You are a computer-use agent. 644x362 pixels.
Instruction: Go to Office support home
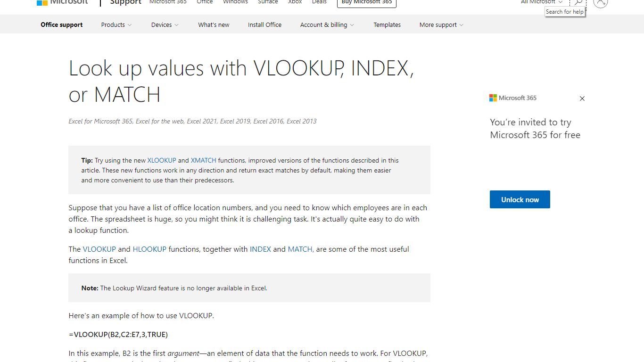click(x=62, y=25)
